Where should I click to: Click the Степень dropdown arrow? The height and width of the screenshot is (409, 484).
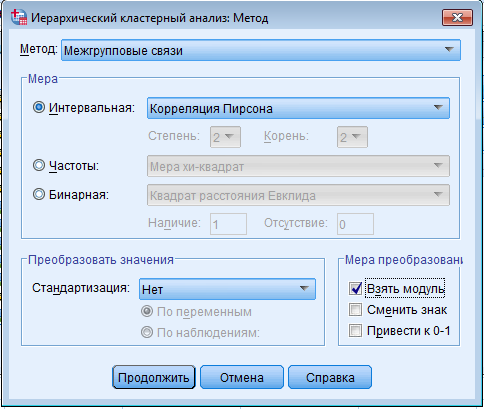pyautogui.click(x=229, y=137)
